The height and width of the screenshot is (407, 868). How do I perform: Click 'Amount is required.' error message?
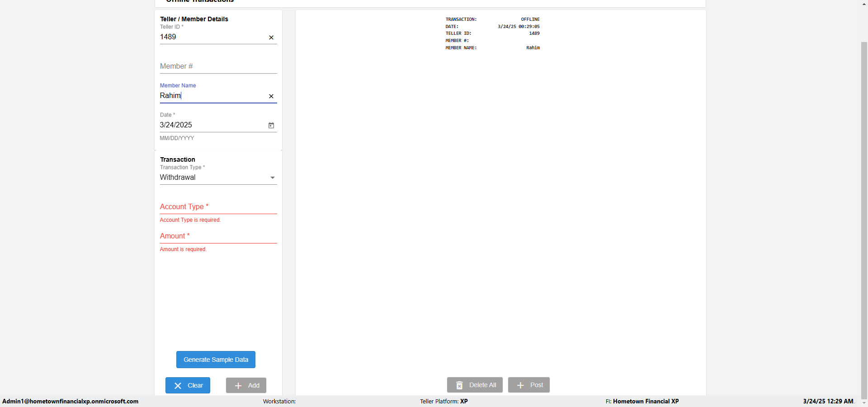pos(183,249)
